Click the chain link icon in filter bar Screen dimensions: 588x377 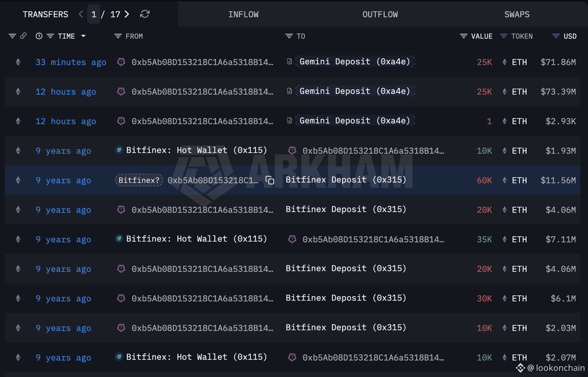pyautogui.click(x=23, y=36)
